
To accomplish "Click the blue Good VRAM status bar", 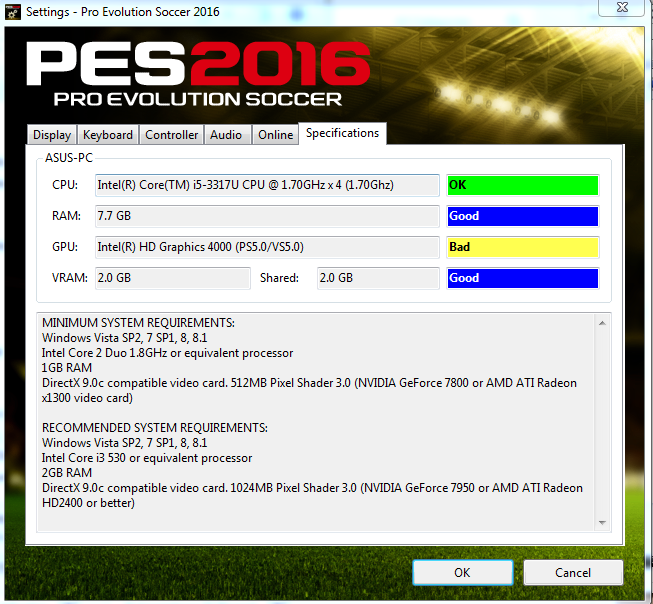I will pyautogui.click(x=523, y=278).
